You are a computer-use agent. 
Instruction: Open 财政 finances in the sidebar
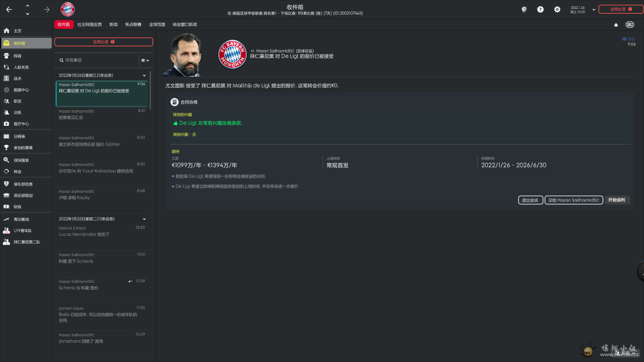[26, 207]
